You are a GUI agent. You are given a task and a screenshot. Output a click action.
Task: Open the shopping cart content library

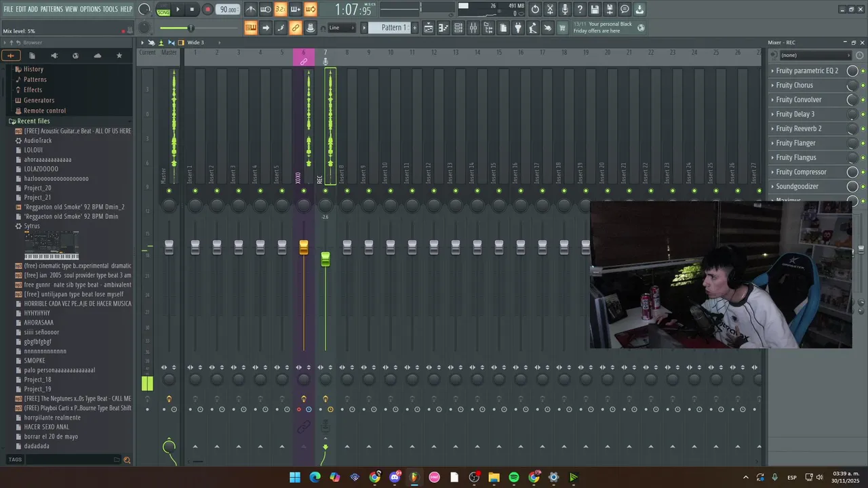coord(561,28)
